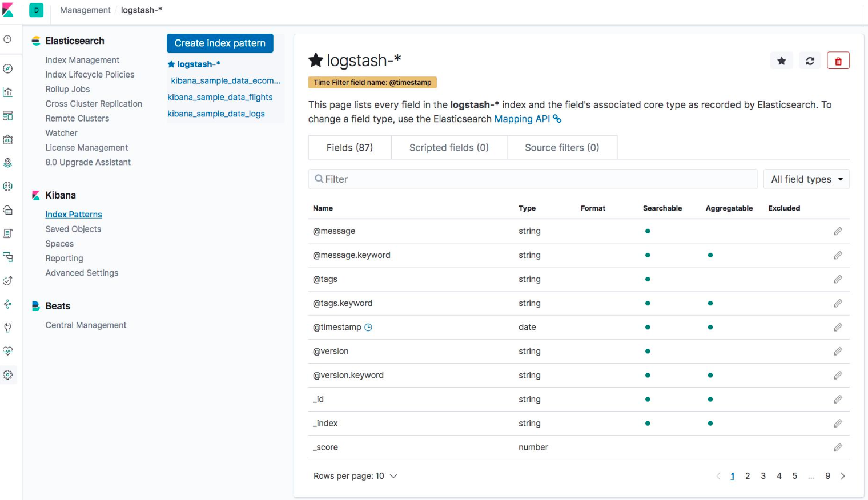Viewport: 868px width, 500px height.
Task: Set logstash-* as default index star button
Action: (781, 61)
